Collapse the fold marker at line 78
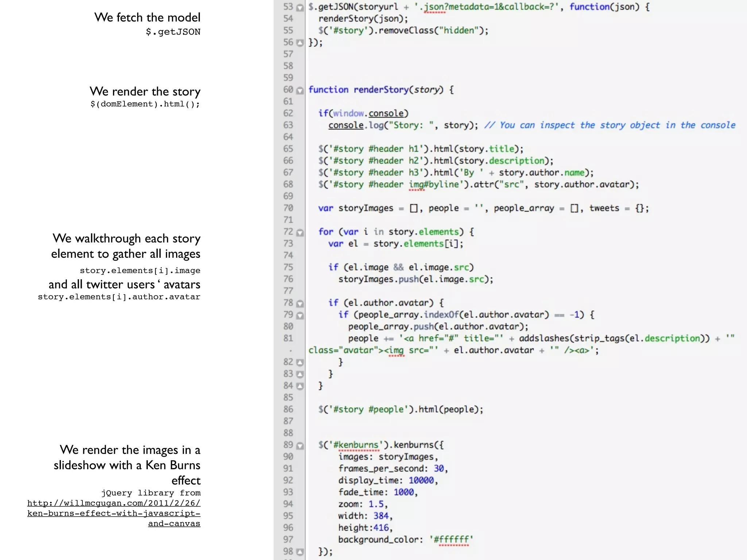Viewport: 747px width, 560px height. pos(300,303)
